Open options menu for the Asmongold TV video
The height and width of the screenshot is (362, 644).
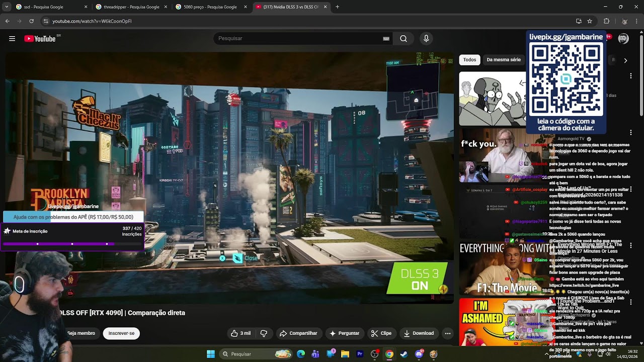tap(631, 133)
